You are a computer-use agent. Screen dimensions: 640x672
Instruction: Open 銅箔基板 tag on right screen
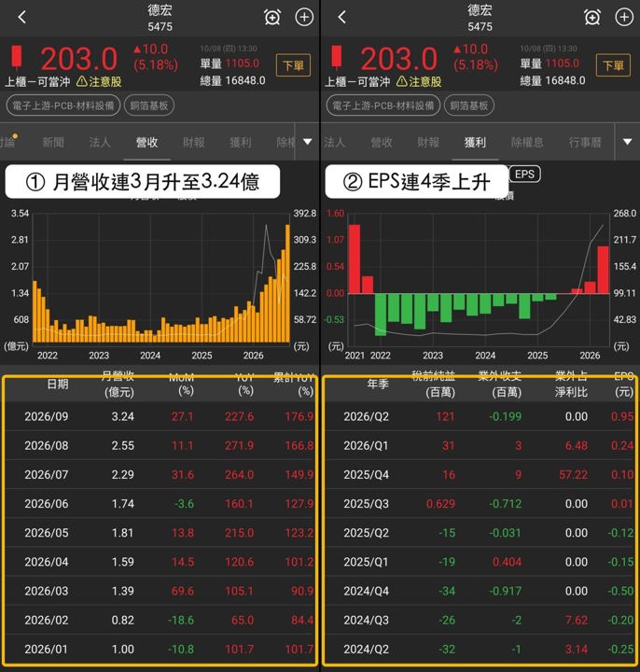point(469,105)
